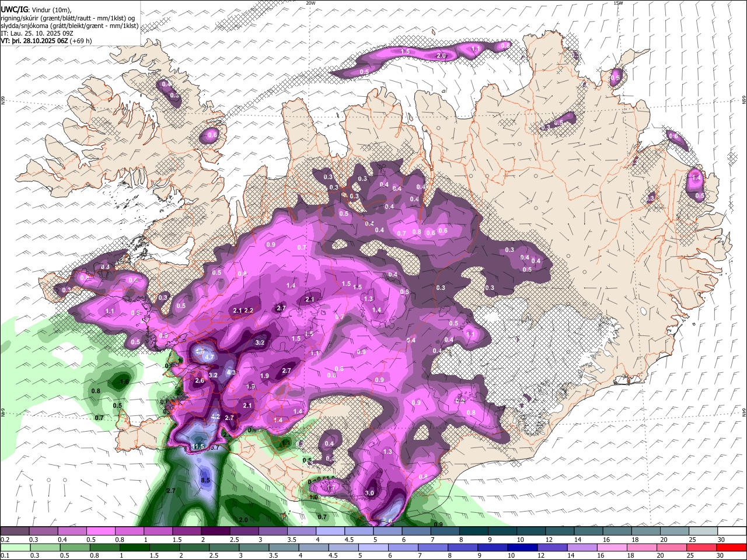Click the royal blue 9–10 rain legend swatch
This screenshot has width=747, height=560.
tap(492, 547)
